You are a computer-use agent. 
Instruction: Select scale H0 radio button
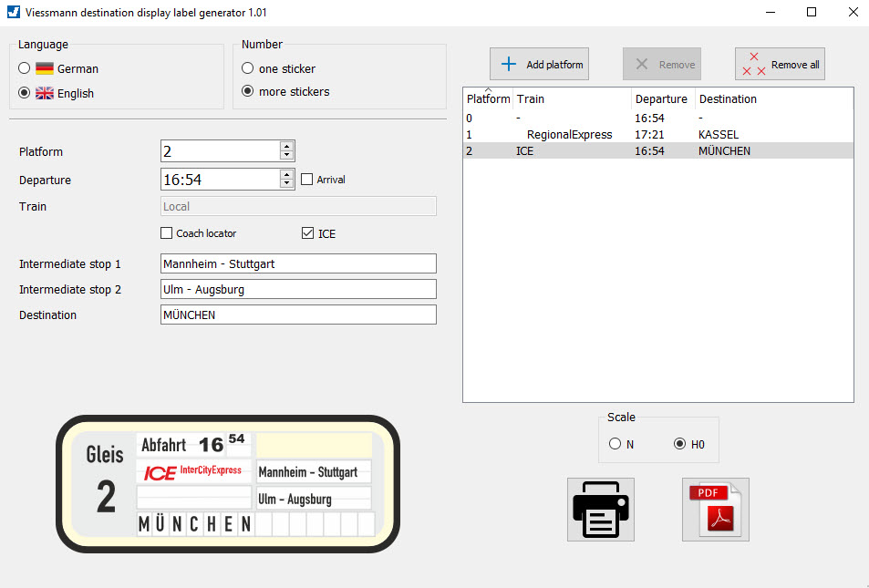coord(679,443)
